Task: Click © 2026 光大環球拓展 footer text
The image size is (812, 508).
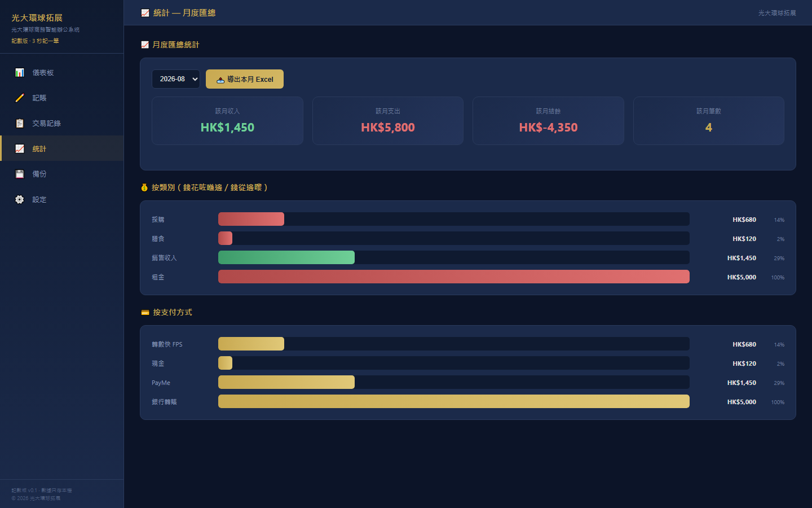Action: [x=36, y=498]
